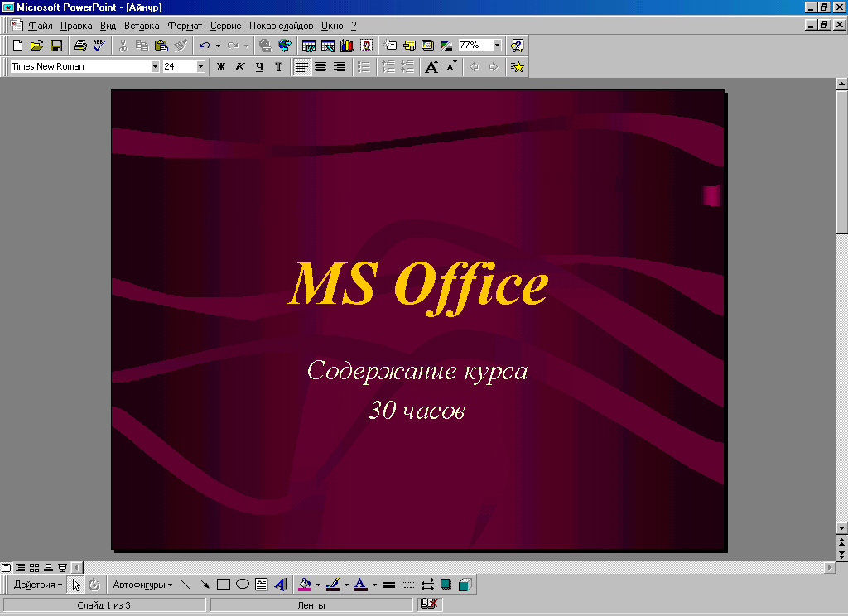Open the Сервис menu
848x616 pixels.
coord(225,26)
